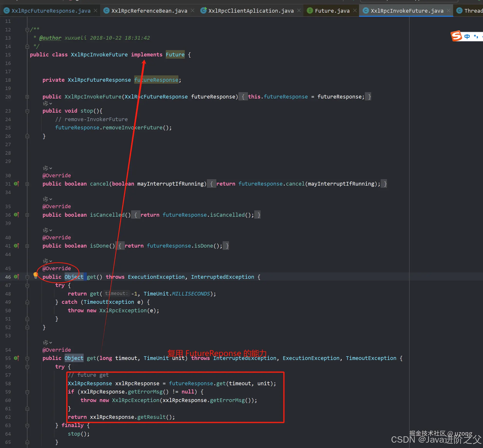Click the yellow intention lightbulb on line 46

click(x=35, y=275)
